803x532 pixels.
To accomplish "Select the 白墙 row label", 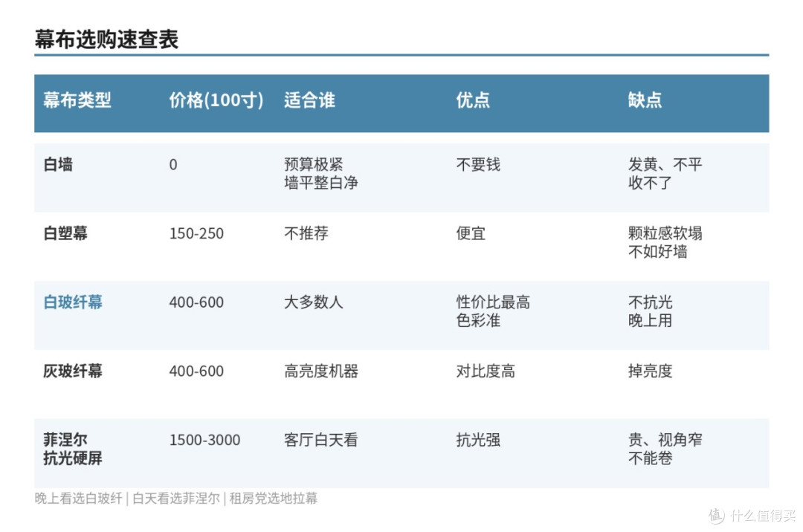I will (x=58, y=165).
